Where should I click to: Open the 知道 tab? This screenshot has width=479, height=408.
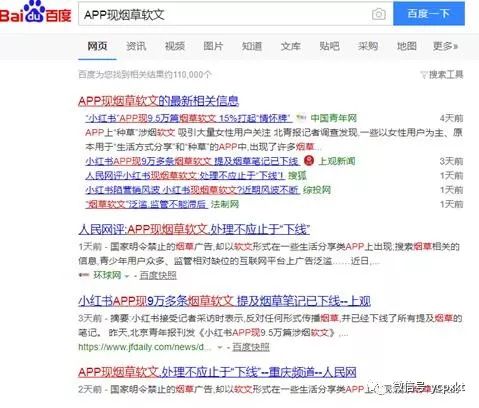(x=252, y=46)
